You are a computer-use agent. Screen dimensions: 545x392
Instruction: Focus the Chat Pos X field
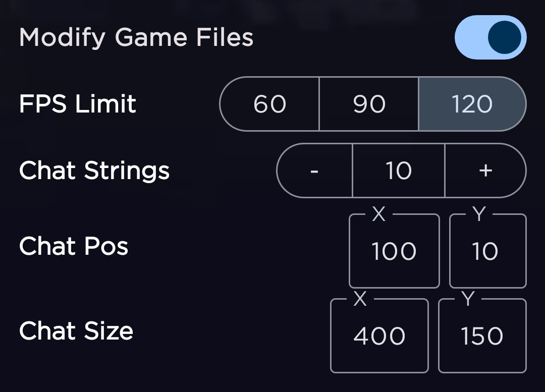[394, 251]
